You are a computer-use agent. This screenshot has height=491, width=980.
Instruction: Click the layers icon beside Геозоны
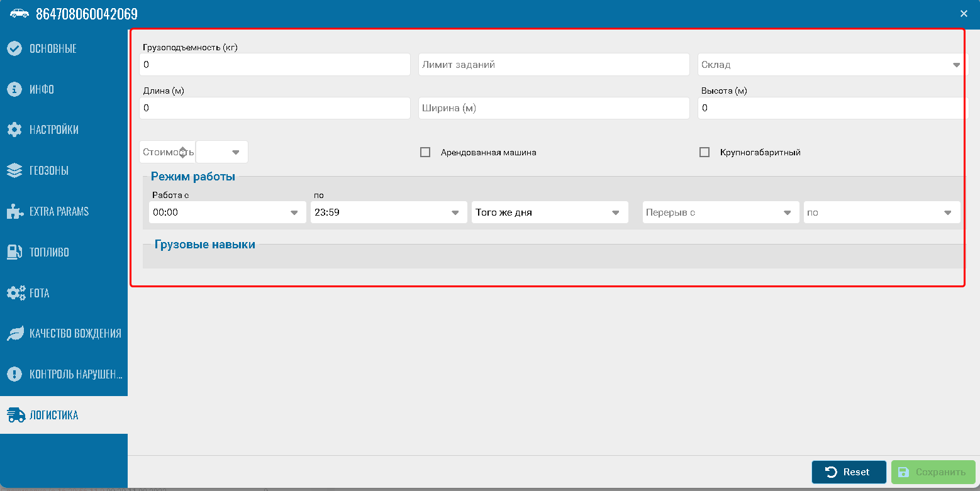14,171
